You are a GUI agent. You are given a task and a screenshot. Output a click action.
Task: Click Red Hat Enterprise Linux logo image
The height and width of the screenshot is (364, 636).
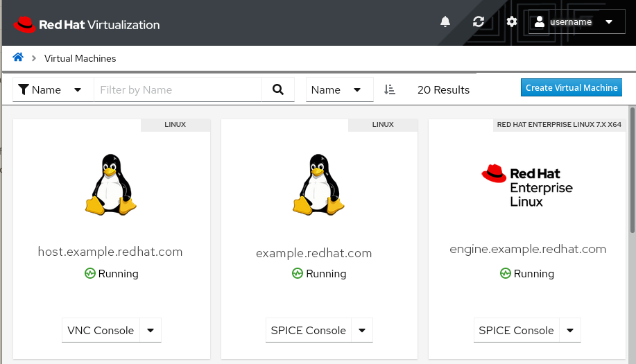(x=527, y=185)
